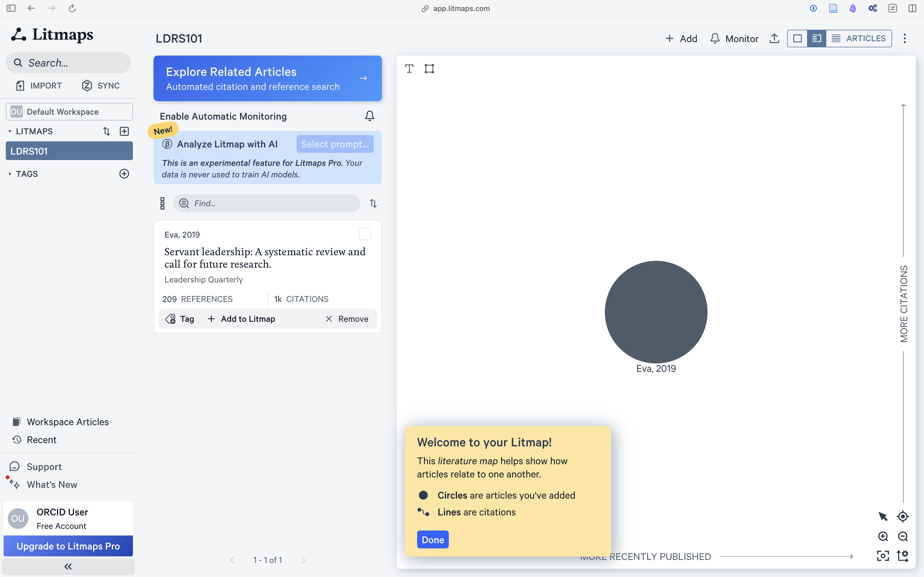The height and width of the screenshot is (577, 924).
Task: Open What's New
Action: point(43,484)
